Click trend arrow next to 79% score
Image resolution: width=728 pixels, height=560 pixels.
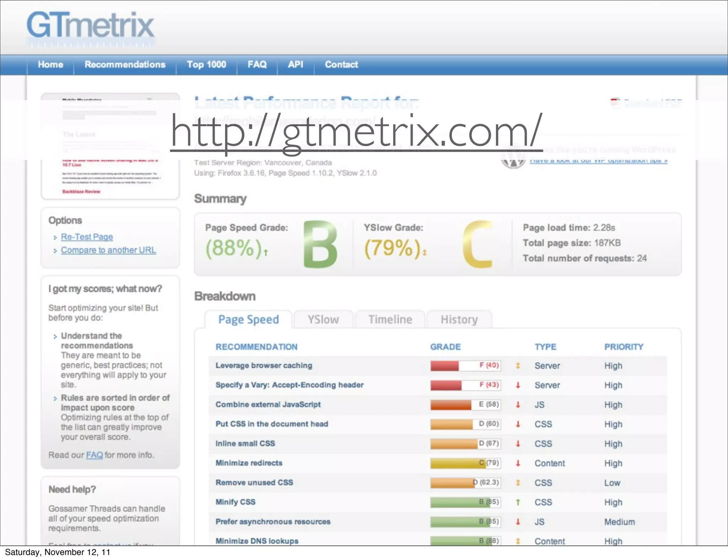pos(424,252)
